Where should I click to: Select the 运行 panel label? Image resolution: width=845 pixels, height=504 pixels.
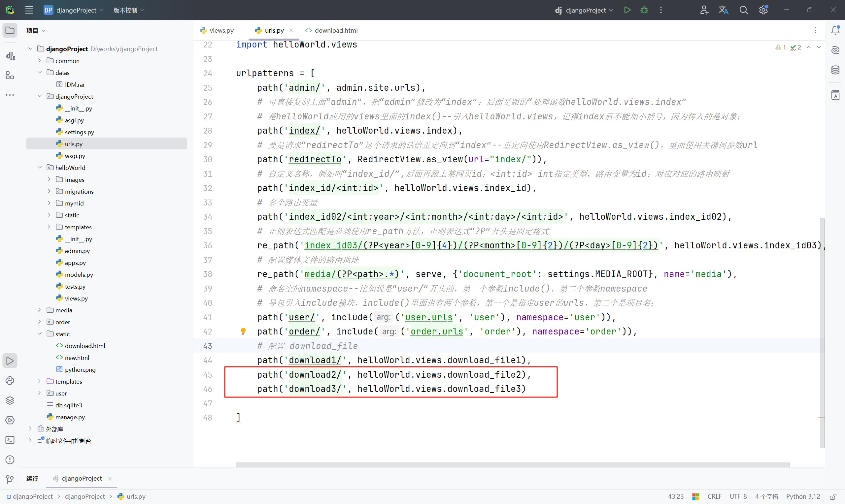32,478
